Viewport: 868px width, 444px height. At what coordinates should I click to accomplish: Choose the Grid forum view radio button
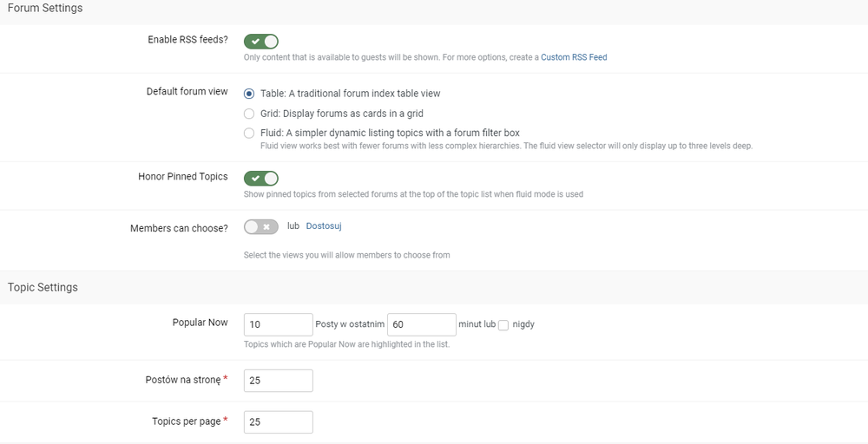249,114
